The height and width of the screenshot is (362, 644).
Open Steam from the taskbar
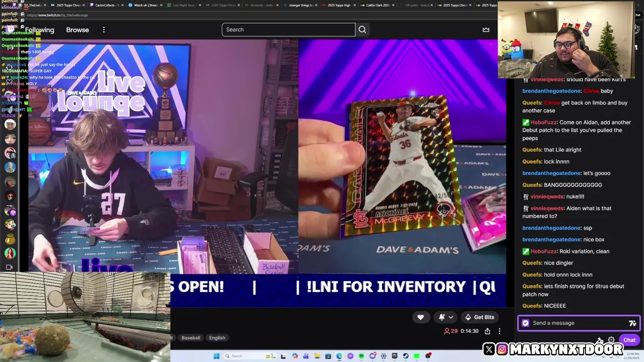[x=406, y=356]
